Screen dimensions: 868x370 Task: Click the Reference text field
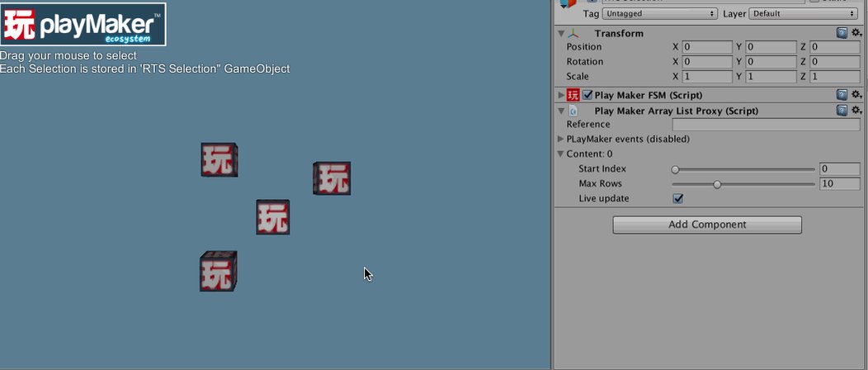[x=767, y=125]
